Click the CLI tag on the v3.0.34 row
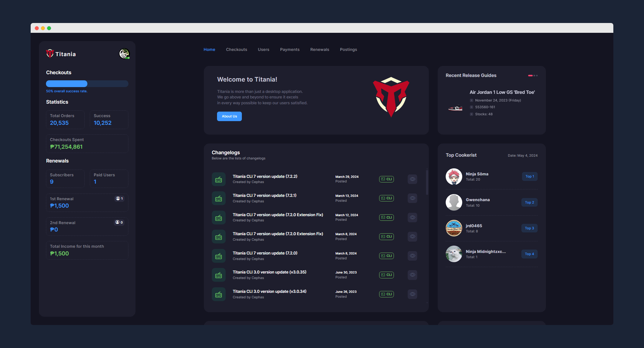 (387, 294)
